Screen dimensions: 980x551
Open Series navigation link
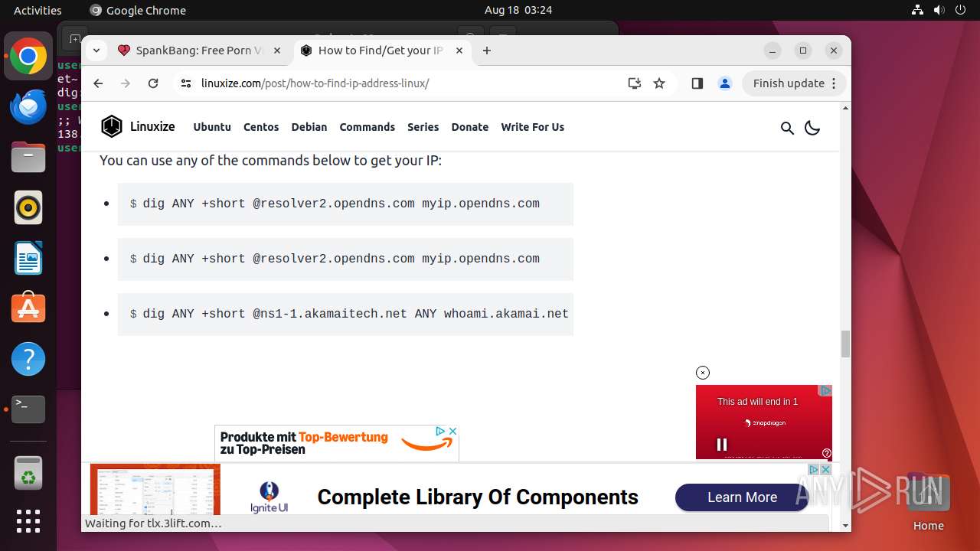click(423, 127)
